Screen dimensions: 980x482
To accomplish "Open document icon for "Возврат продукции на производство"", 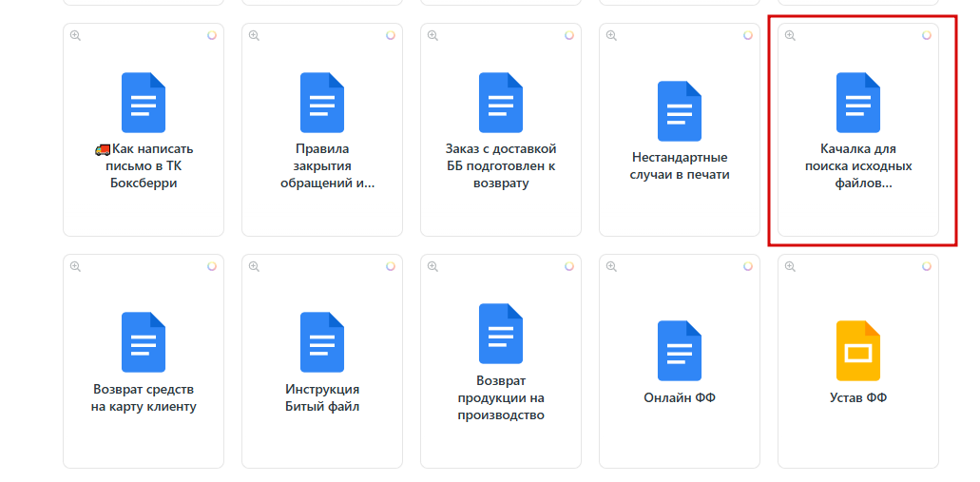I will tap(501, 334).
